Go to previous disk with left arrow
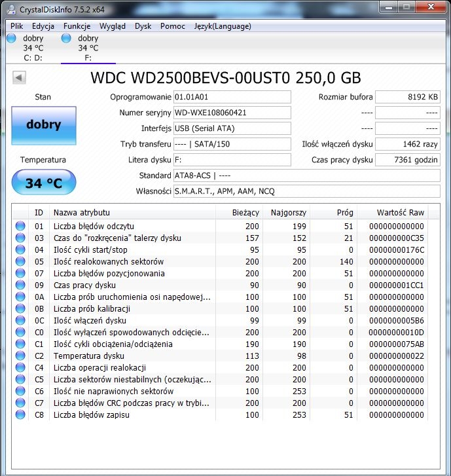 coord(19,78)
